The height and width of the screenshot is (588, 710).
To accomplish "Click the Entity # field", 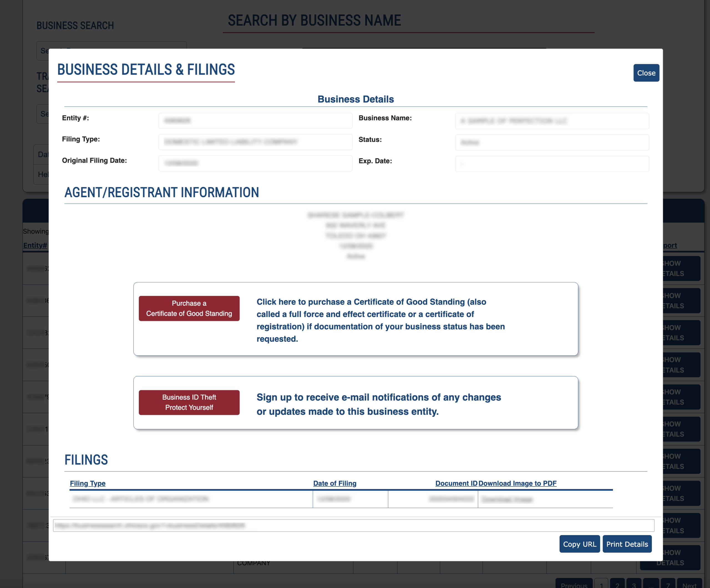I will (x=255, y=121).
